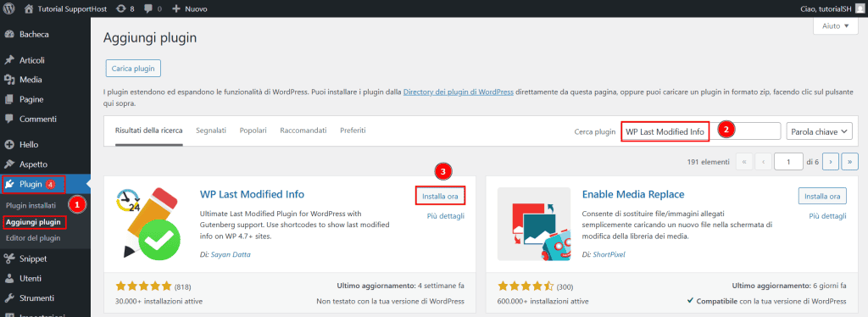868x317 pixels.
Task: Visit Tutorial SupportHost site home
Action: 65,8
